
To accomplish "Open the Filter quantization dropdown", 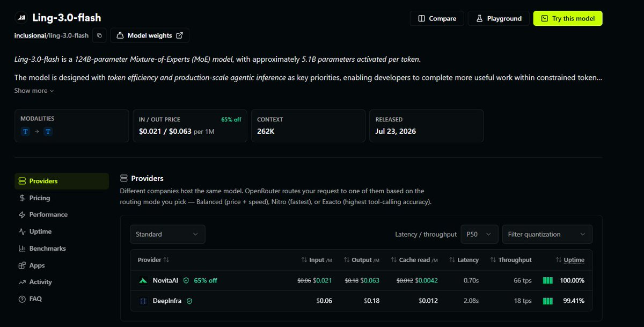I will 547,234.
